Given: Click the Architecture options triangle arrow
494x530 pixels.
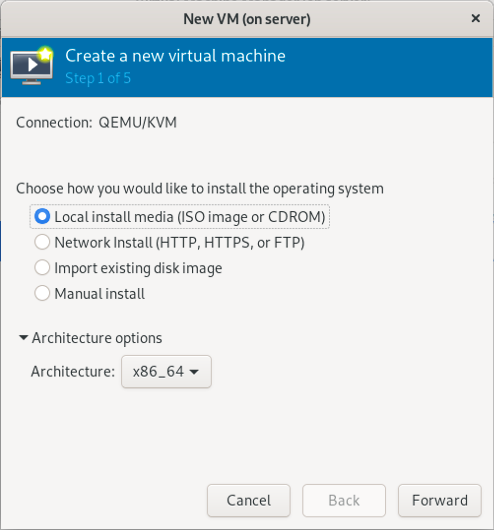Looking at the screenshot, I should tap(23, 337).
